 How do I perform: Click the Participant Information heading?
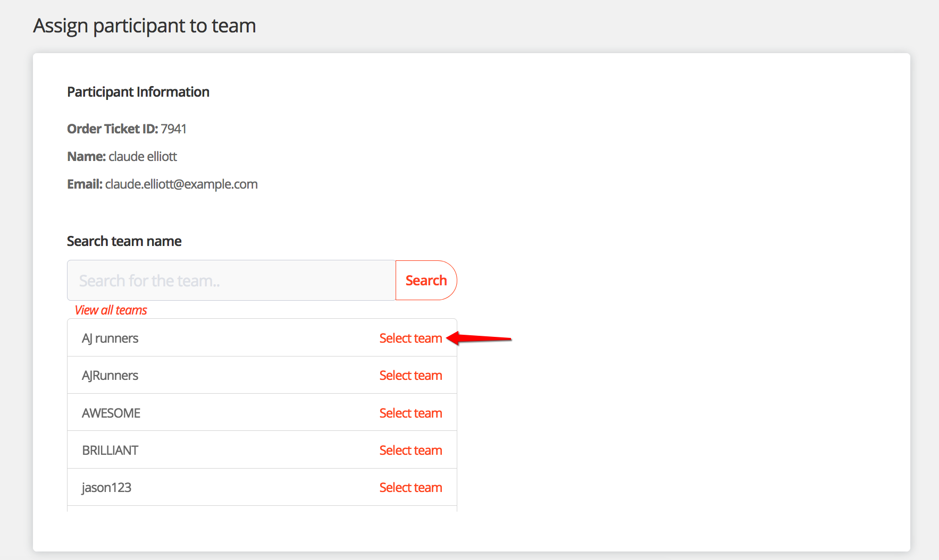(138, 92)
